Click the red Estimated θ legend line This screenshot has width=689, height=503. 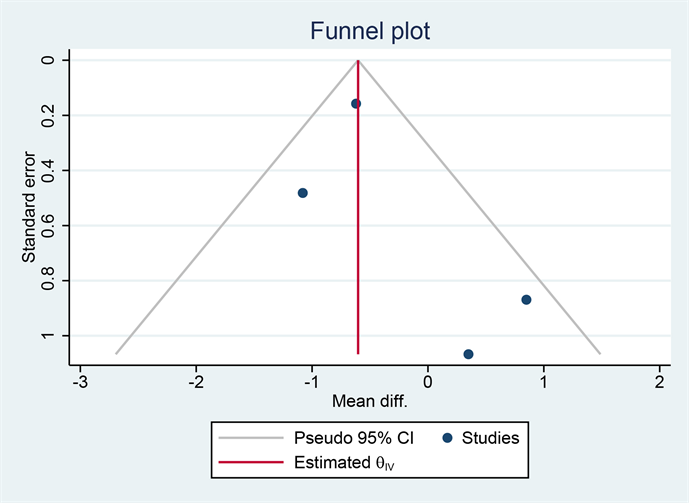(250, 462)
